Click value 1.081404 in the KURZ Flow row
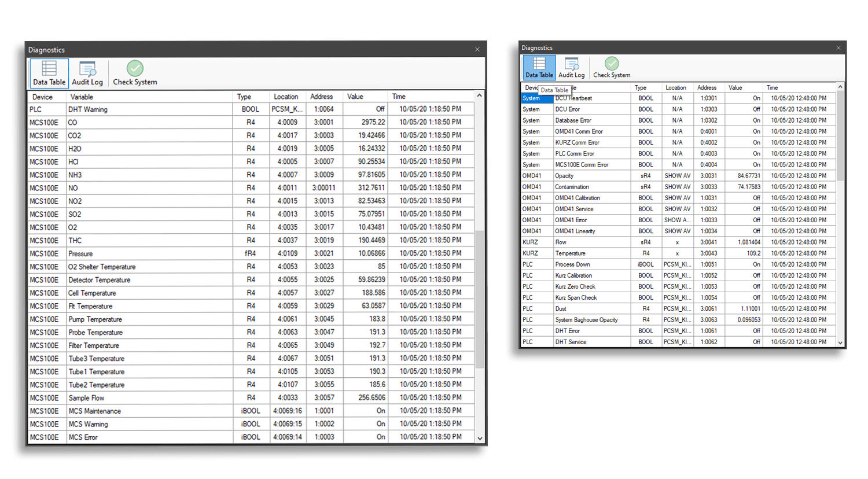868x479 pixels. 744,242
